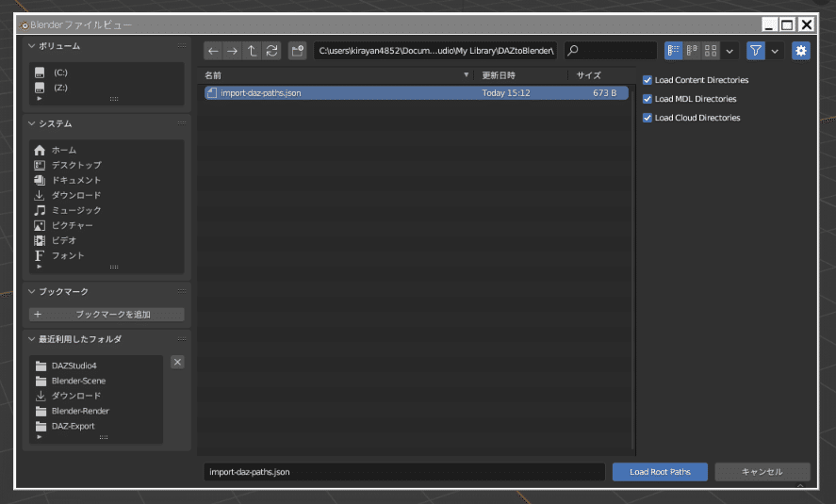Uncheck Load MDL Directories
This screenshot has width=836, height=504.
pyautogui.click(x=647, y=99)
